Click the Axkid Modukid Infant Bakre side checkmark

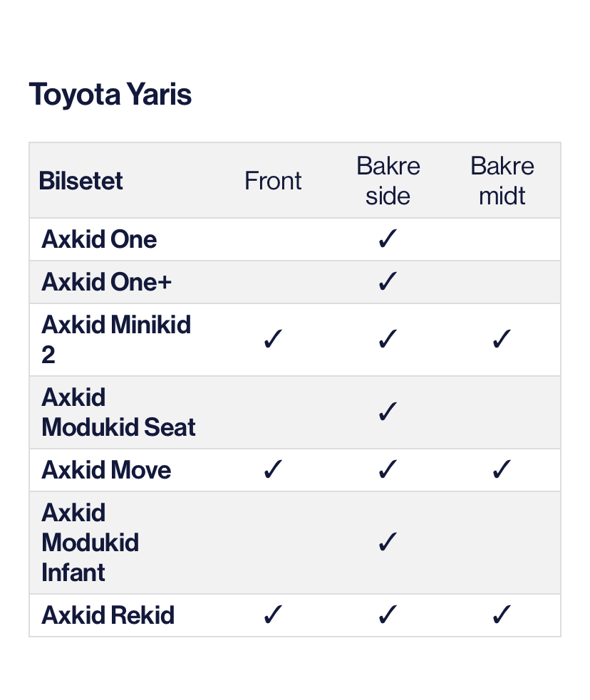(x=387, y=542)
